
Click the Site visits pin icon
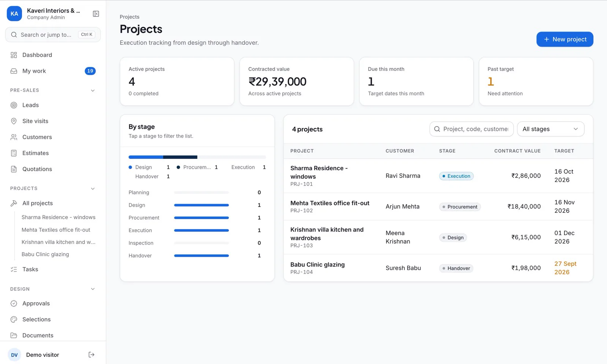pos(14,121)
